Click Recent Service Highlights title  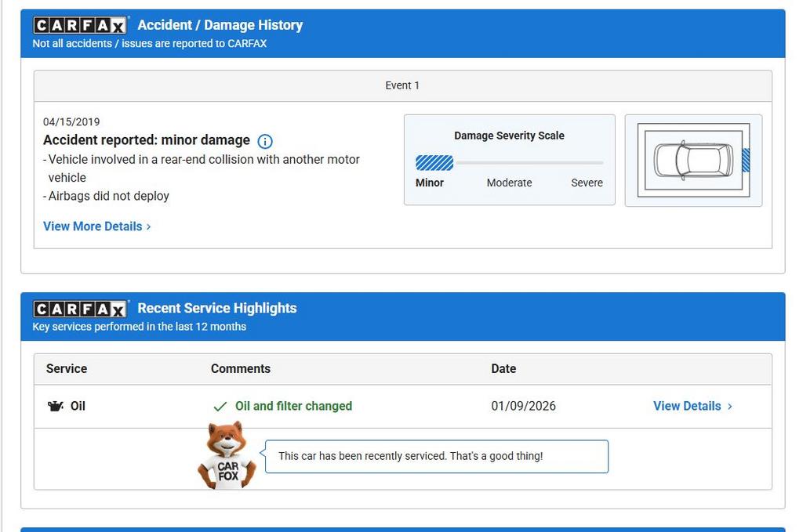[217, 308]
